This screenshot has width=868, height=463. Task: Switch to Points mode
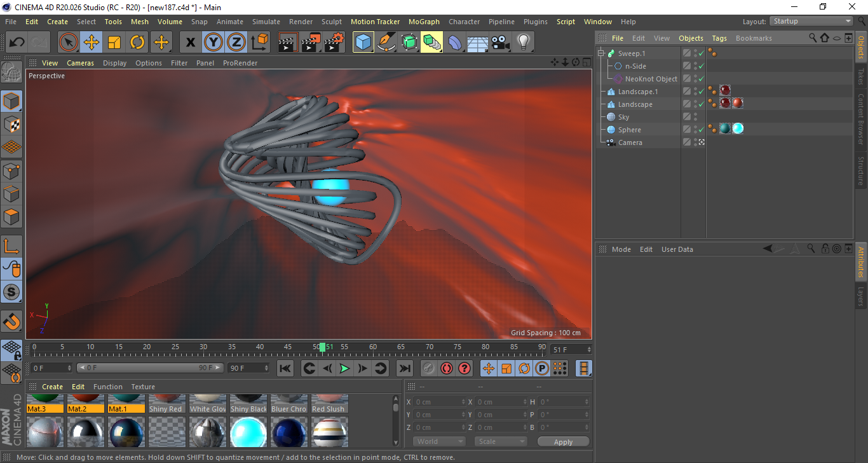pos(11,170)
